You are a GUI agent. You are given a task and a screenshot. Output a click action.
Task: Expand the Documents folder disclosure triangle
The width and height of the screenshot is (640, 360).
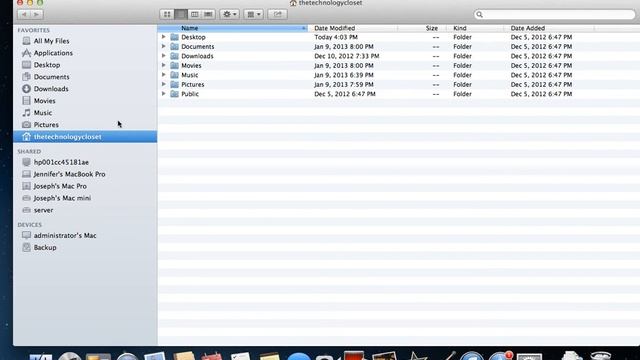[x=164, y=46]
